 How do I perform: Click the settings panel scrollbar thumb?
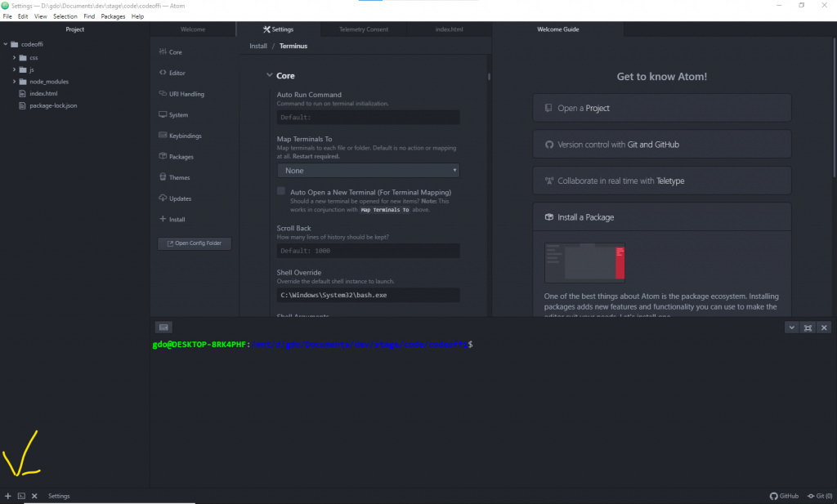coord(489,76)
